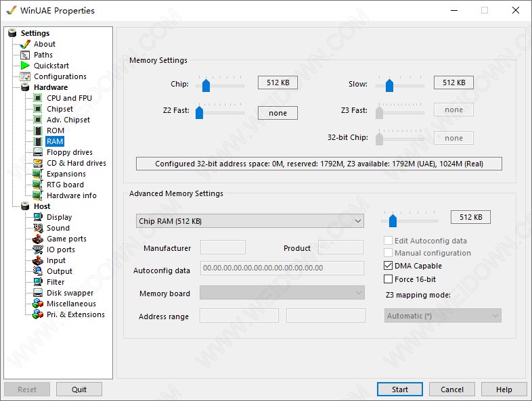Screen dimensions: 532x401
Task: Click the green Quickstart play icon
Action: coord(25,66)
